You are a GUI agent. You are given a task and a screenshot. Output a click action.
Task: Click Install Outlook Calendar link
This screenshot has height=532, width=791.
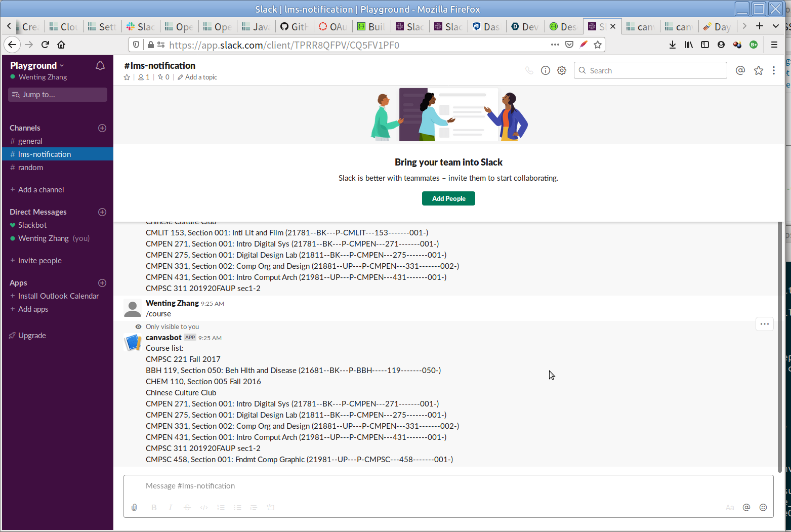click(58, 296)
